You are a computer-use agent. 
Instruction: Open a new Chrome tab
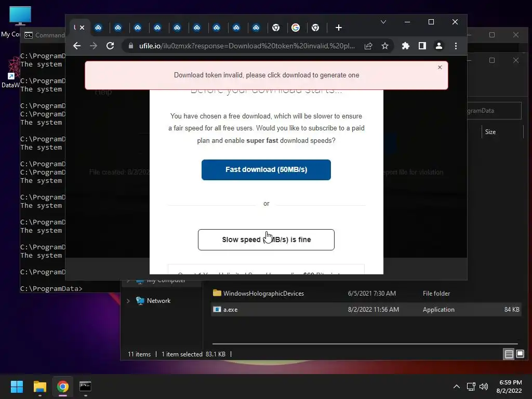pos(339,28)
